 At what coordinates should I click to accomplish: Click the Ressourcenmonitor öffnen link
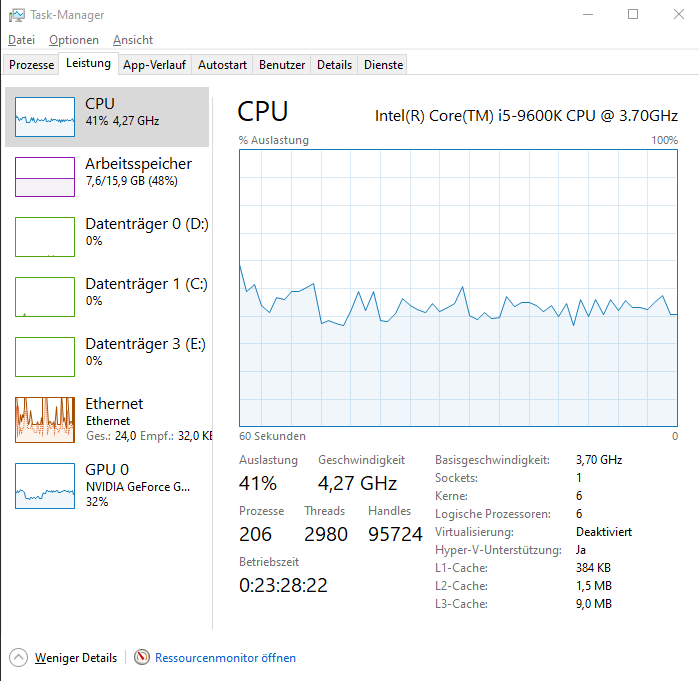pyautogui.click(x=225, y=658)
